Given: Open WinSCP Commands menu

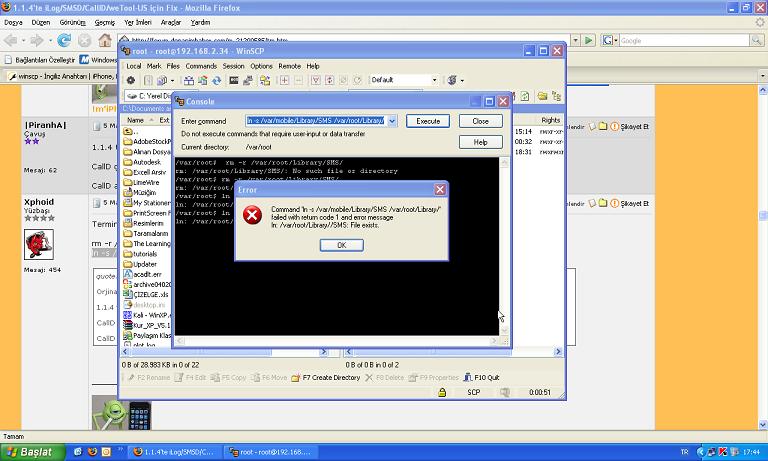Looking at the screenshot, I should (201, 66).
